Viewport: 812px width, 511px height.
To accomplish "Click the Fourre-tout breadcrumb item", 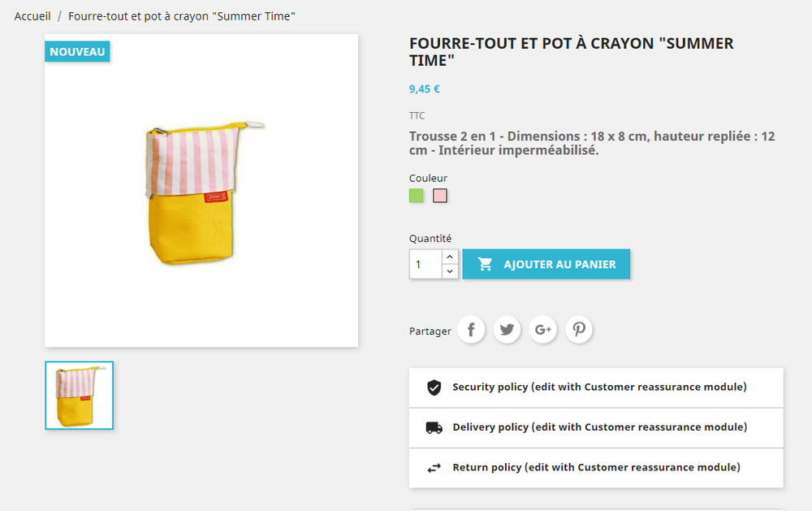I will 182,16.
